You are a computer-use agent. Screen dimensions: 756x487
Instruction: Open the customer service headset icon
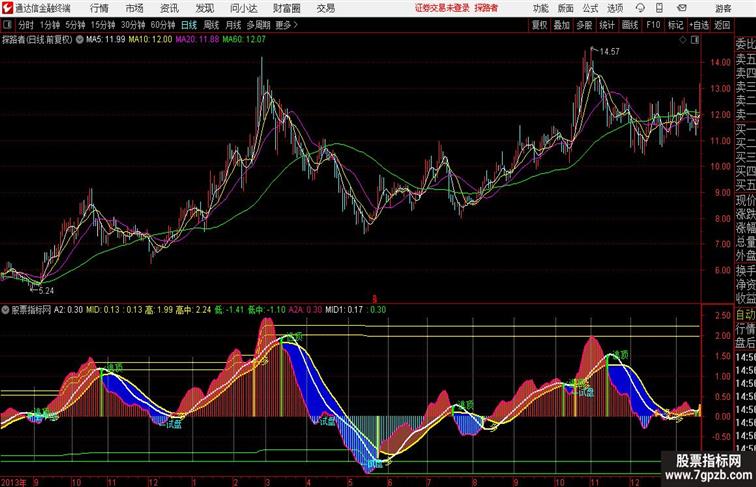(640, 8)
